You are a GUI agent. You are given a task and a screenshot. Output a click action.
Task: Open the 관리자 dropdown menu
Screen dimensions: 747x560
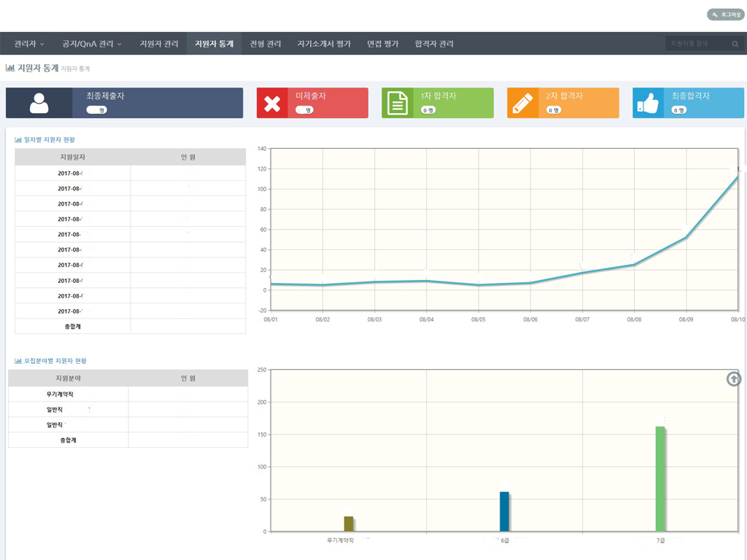[29, 44]
